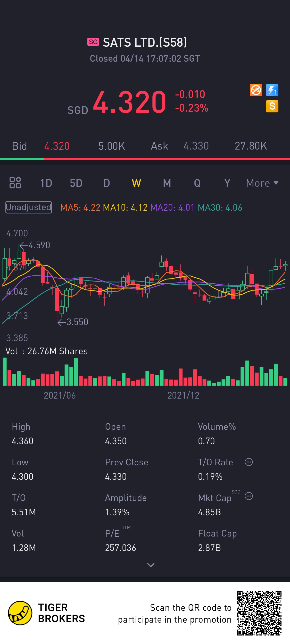Tap Scan the QR code promotion text

175,614
